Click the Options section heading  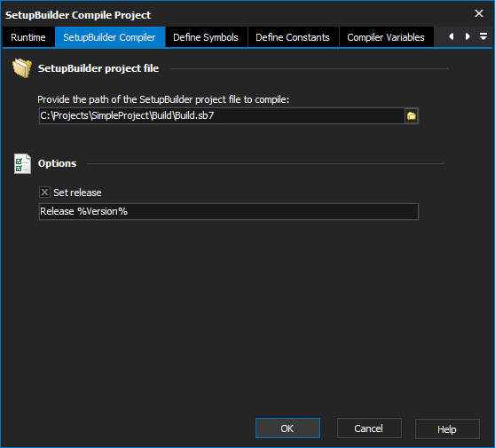tap(57, 163)
